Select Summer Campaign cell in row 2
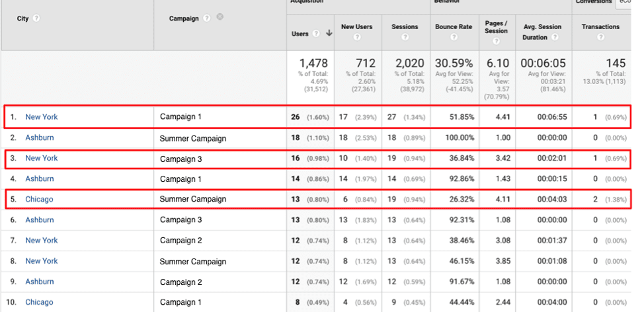 pos(192,138)
